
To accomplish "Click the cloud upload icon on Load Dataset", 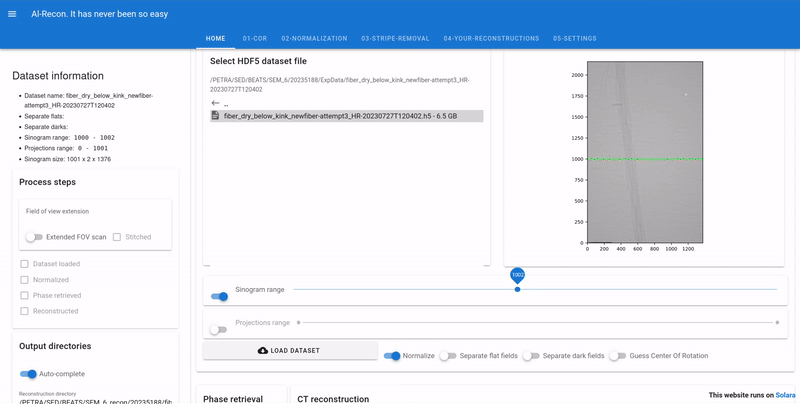I will (x=263, y=350).
